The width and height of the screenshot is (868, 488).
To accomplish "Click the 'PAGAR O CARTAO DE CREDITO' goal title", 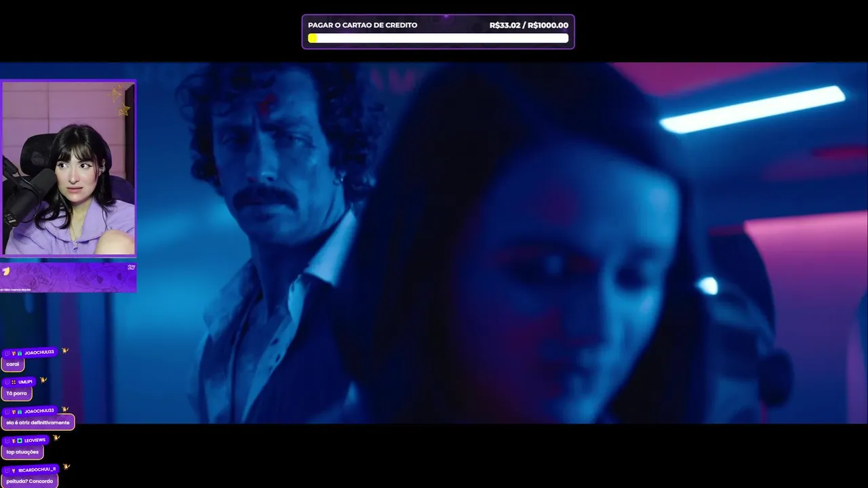I will [x=363, y=25].
